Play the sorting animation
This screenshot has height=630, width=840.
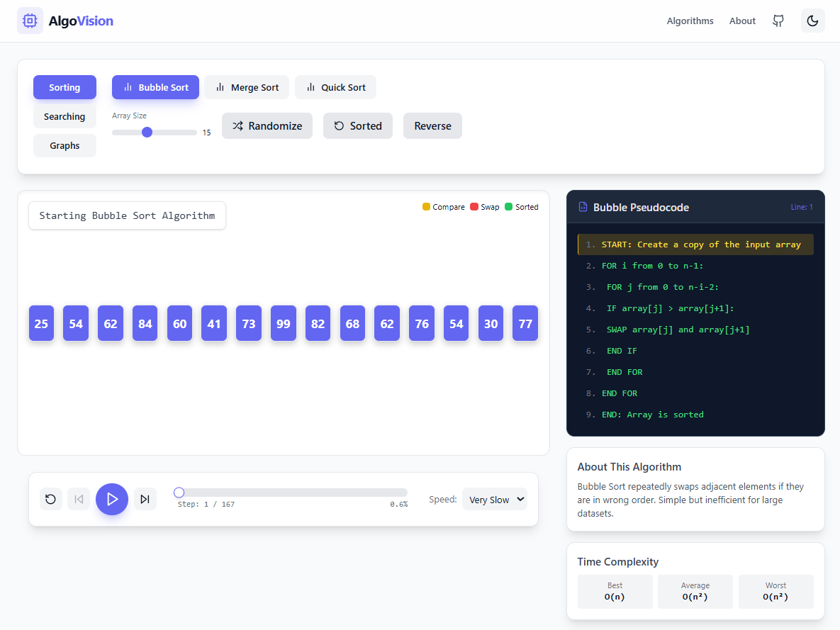[112, 500]
